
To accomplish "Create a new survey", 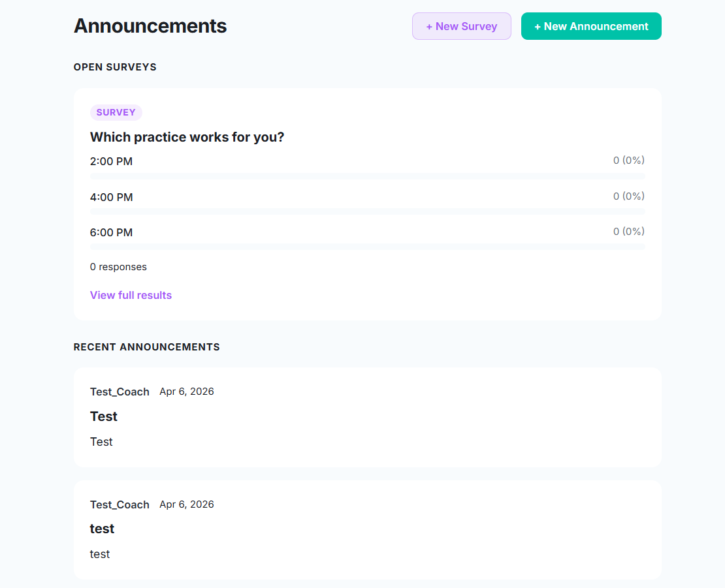I will 461,26.
